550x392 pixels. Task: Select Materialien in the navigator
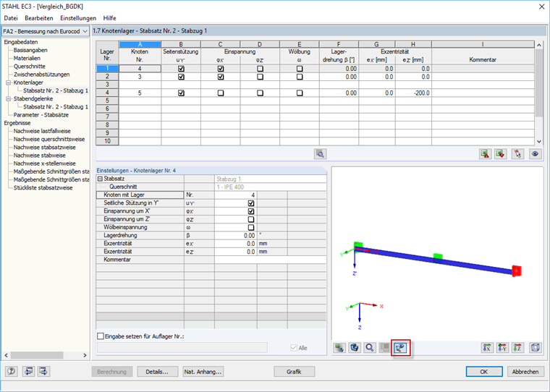click(x=27, y=58)
